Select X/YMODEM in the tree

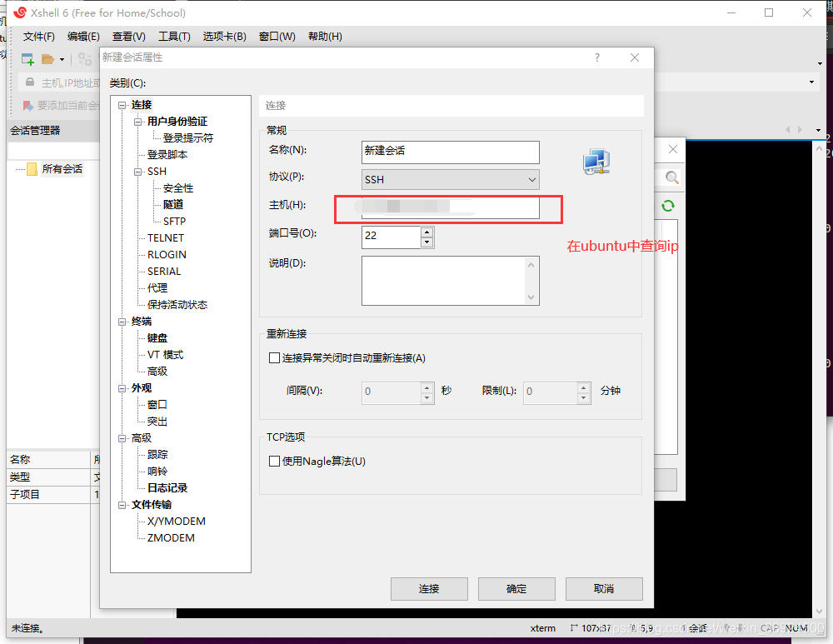[176, 522]
